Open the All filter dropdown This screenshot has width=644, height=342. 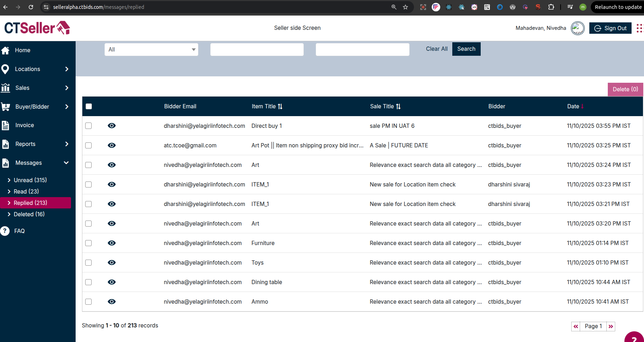(x=151, y=49)
